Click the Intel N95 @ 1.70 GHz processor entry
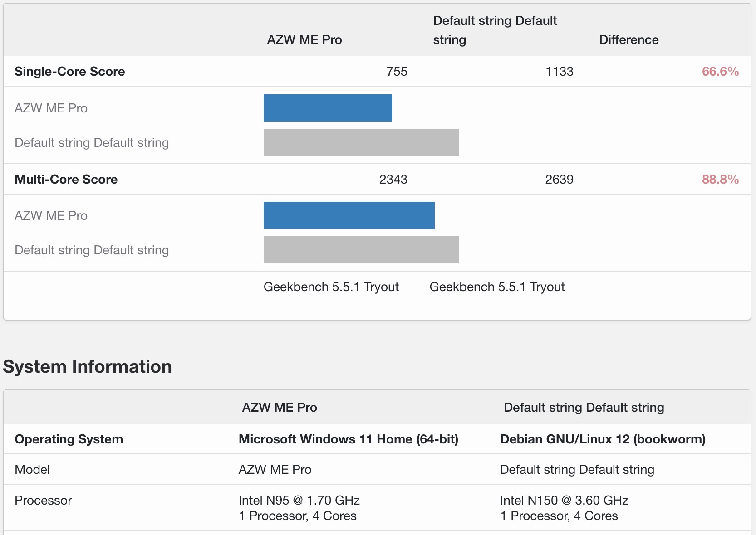Viewport: 756px width, 535px height. pyautogui.click(x=299, y=501)
